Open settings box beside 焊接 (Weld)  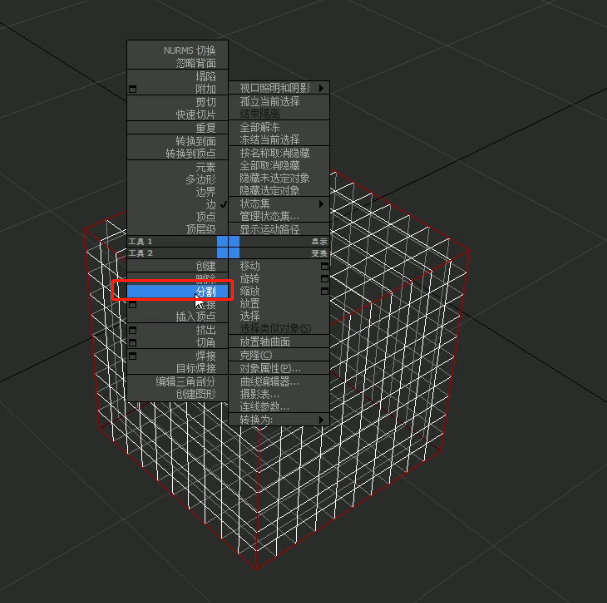(x=132, y=356)
